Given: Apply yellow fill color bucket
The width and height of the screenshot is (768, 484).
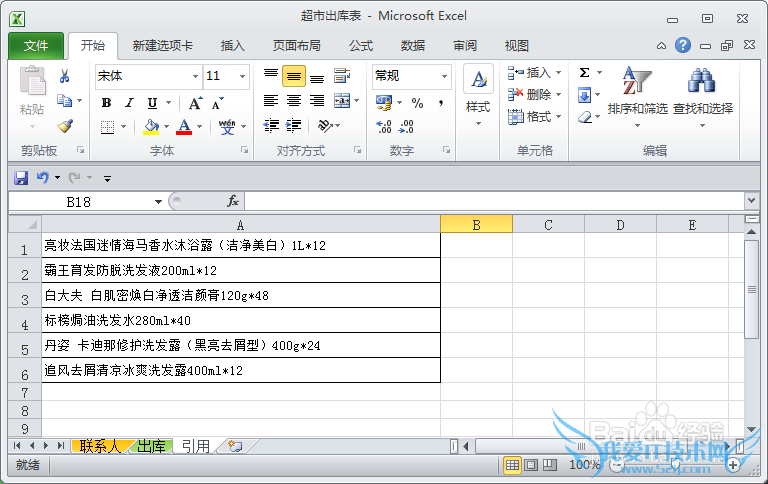Looking at the screenshot, I should [151, 127].
